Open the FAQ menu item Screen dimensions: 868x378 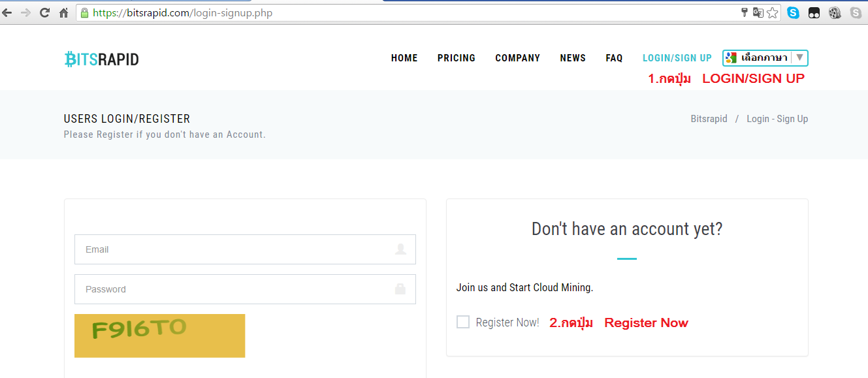pyautogui.click(x=614, y=58)
